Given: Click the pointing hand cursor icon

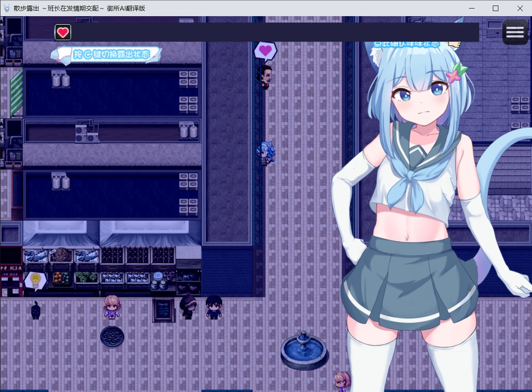Looking at the screenshot, I should point(455,44).
